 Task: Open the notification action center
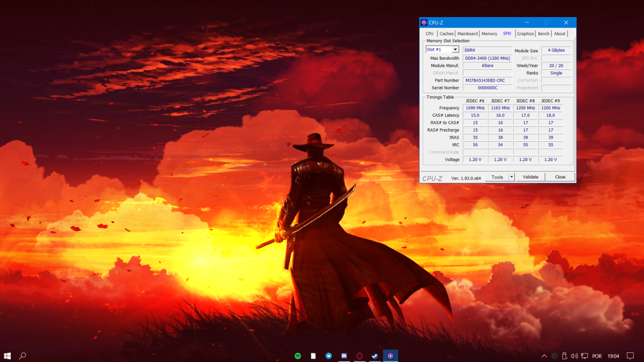[630, 356]
